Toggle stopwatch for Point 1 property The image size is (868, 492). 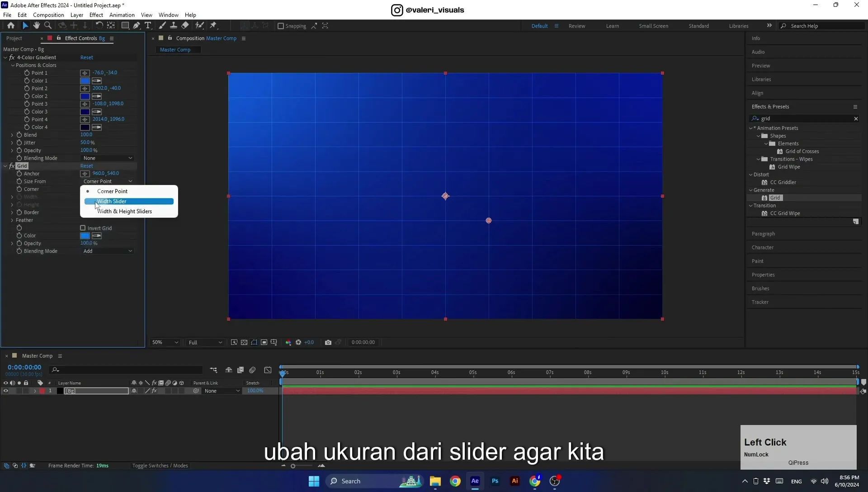tap(27, 73)
